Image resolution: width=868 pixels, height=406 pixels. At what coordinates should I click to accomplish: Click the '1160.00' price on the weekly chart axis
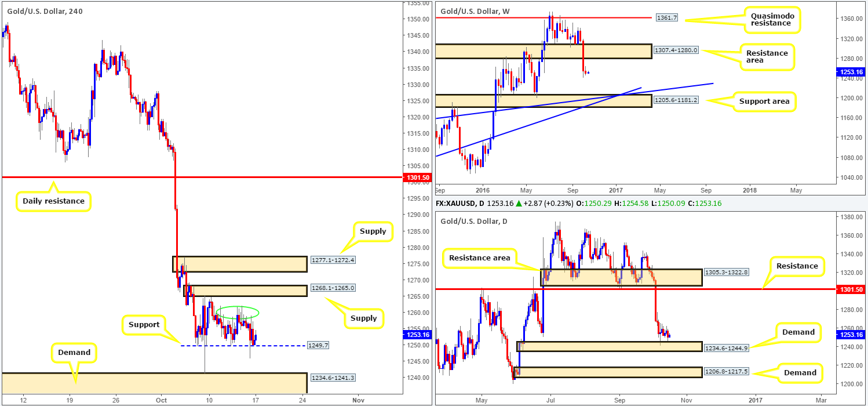click(851, 118)
